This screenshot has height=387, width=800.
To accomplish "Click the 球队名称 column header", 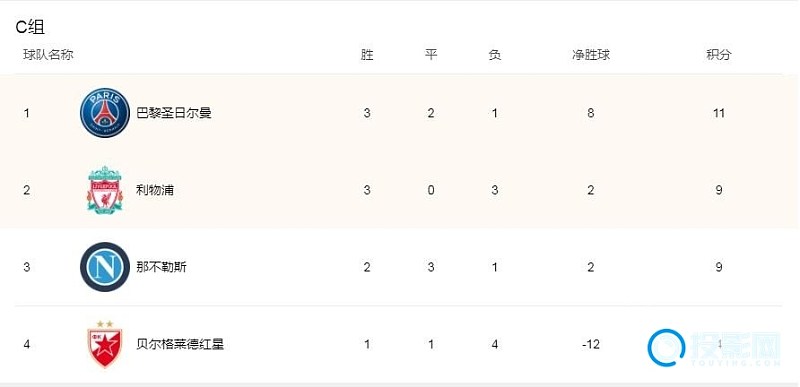I will [48, 55].
